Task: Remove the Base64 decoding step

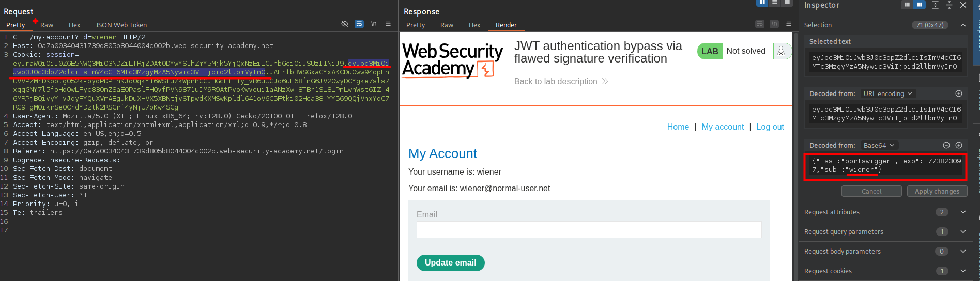Action: [x=946, y=145]
